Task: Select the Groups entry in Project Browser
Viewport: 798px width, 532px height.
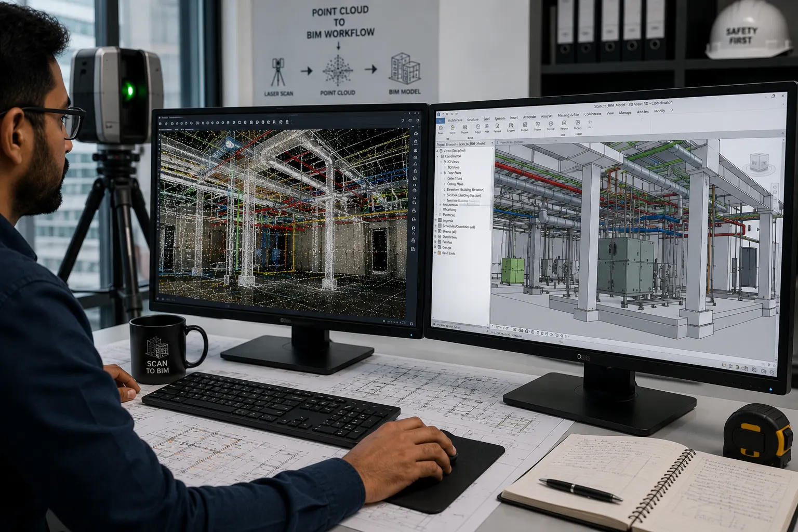Action: click(x=447, y=247)
